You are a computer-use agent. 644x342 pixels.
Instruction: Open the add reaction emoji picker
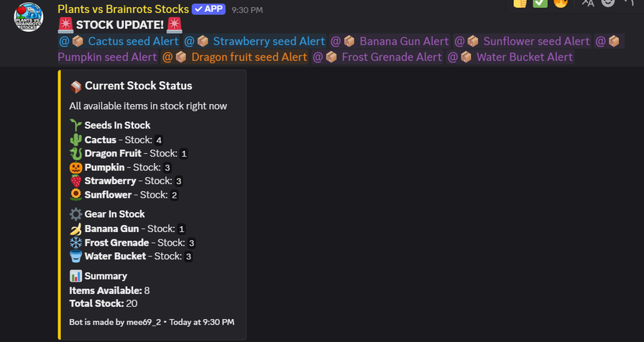point(608,3)
